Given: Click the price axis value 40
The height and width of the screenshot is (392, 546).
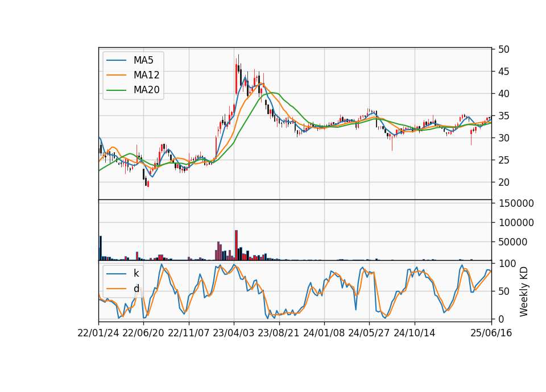Looking at the screenshot, I should tap(504, 94).
